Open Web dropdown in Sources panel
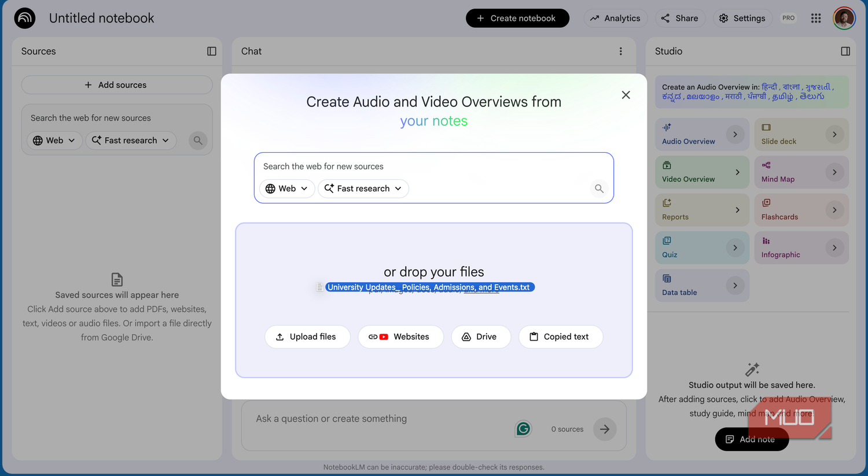The image size is (868, 476). [x=54, y=141]
